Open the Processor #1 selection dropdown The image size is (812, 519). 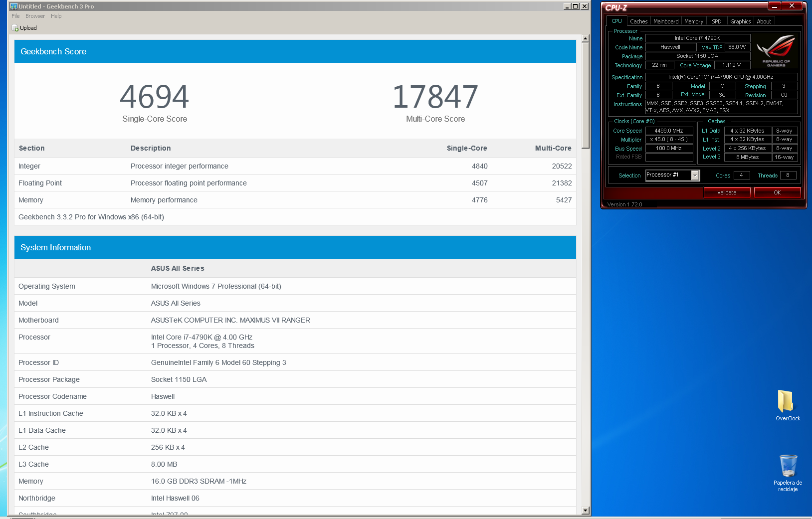click(x=672, y=175)
